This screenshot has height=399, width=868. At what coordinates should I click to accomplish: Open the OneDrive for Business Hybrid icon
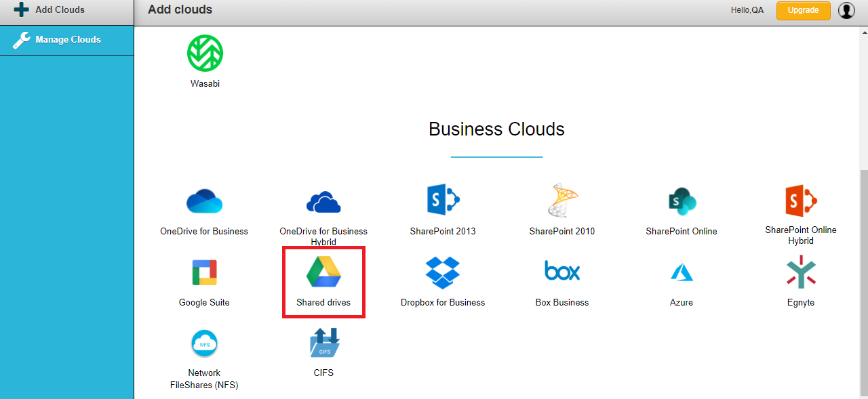coord(323,201)
